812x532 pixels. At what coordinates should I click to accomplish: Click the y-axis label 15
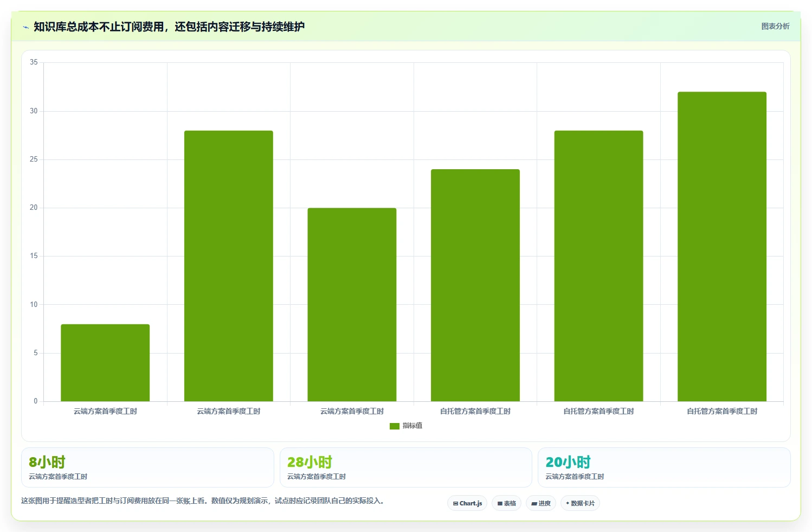click(34, 256)
